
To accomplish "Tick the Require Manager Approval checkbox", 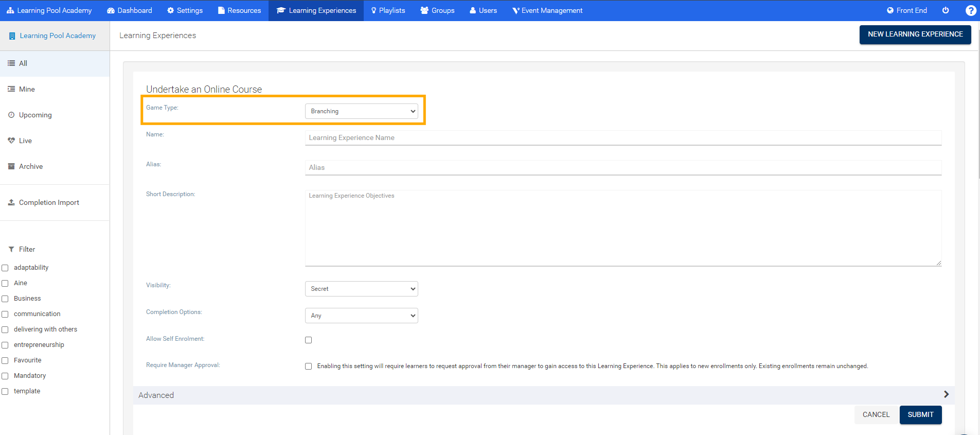I will [x=309, y=366].
